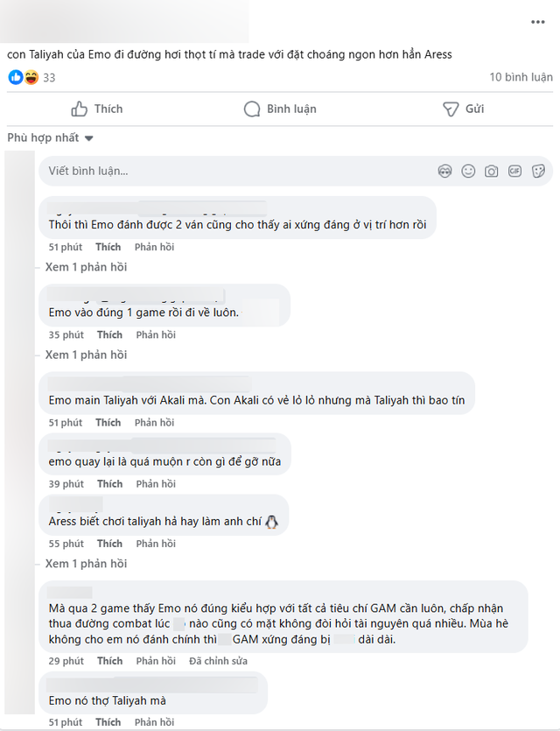Reply to the 'Emo main Taliyah với Akali' comment
560x731 pixels.
pyautogui.click(x=156, y=423)
